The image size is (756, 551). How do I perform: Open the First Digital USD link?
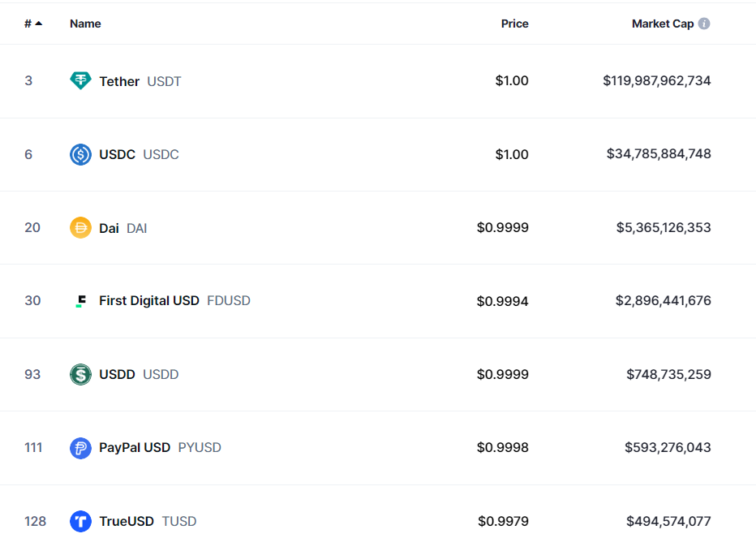tap(149, 300)
